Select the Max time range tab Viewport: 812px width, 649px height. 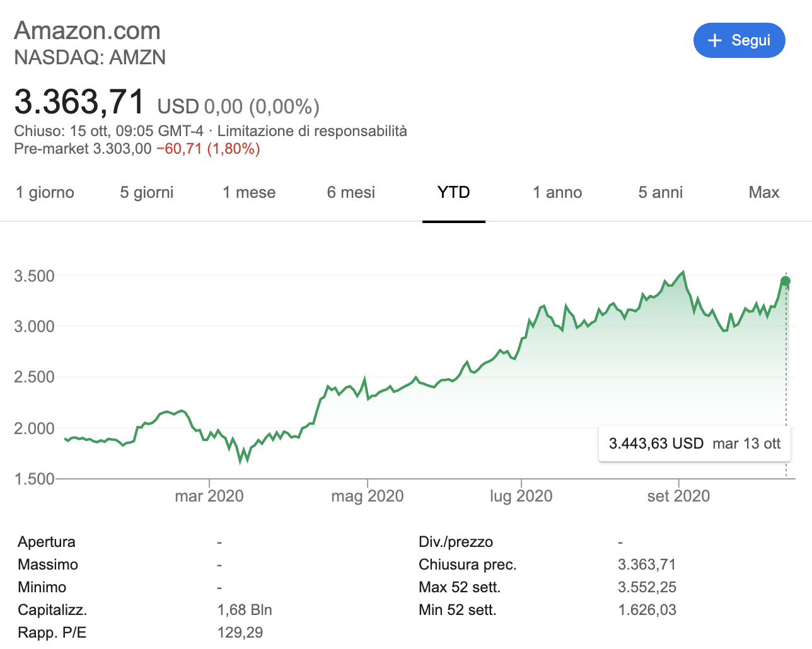point(763,192)
